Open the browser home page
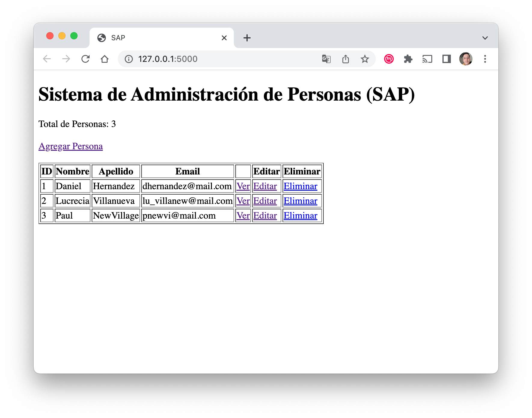The image size is (532, 418). coord(105,59)
